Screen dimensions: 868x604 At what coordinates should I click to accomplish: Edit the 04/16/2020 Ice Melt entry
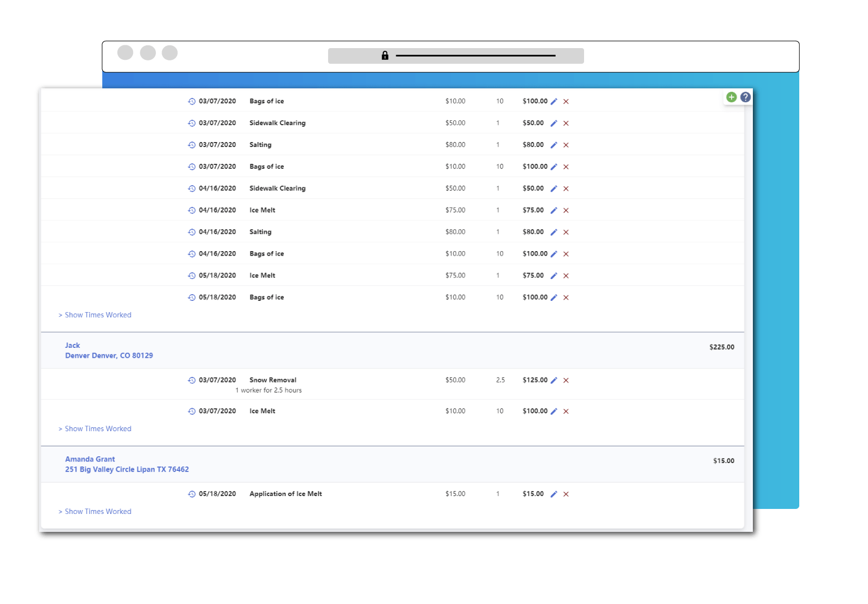point(554,210)
